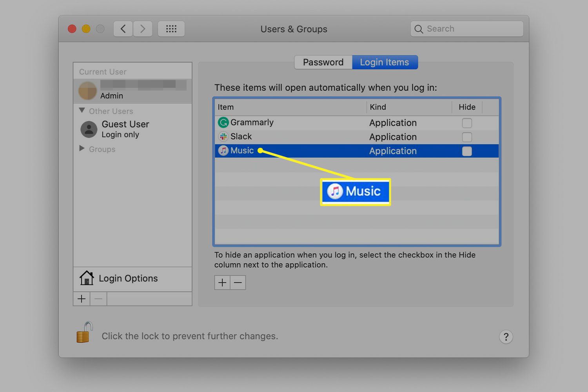Click the Grammarly app icon in list
Image resolution: width=588 pixels, height=392 pixels.
[223, 123]
